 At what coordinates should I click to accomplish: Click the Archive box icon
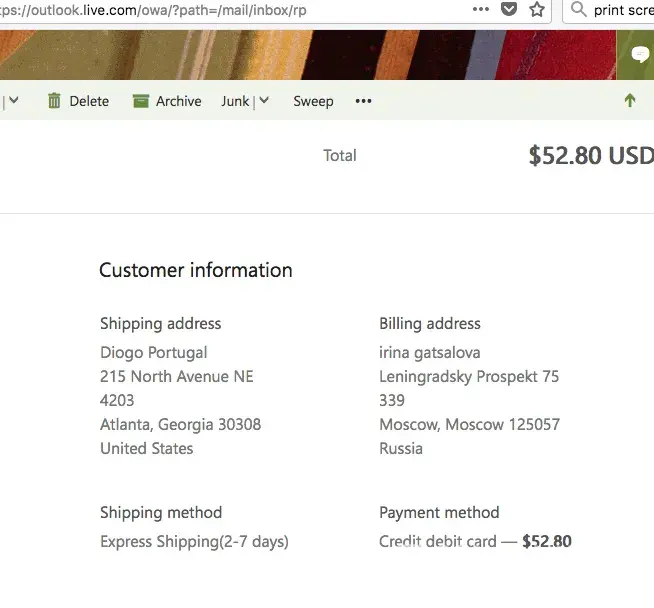(x=141, y=101)
